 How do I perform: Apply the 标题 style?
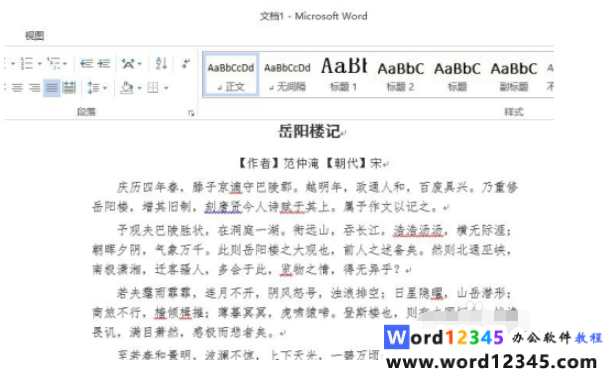tap(457, 74)
